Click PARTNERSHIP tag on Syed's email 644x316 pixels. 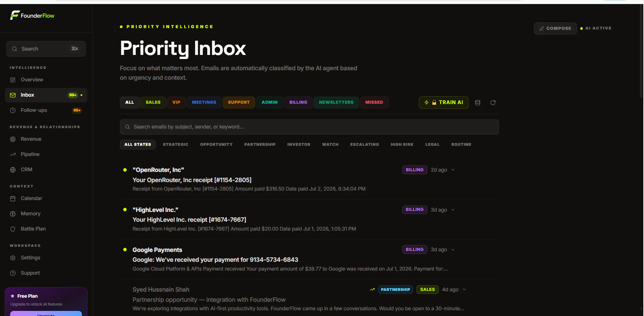click(395, 290)
